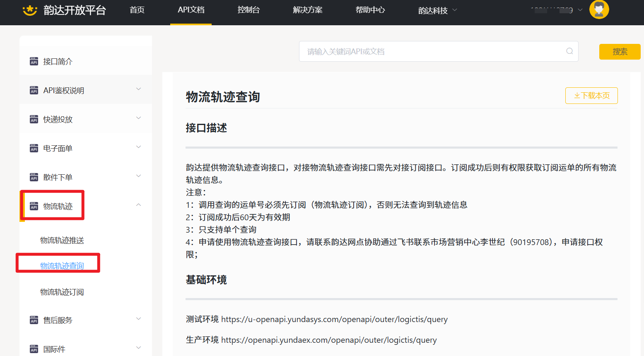Screen dimensions: 644x356
Task: Open the 物流轨迹订阅 sidebar link
Action: click(62, 292)
